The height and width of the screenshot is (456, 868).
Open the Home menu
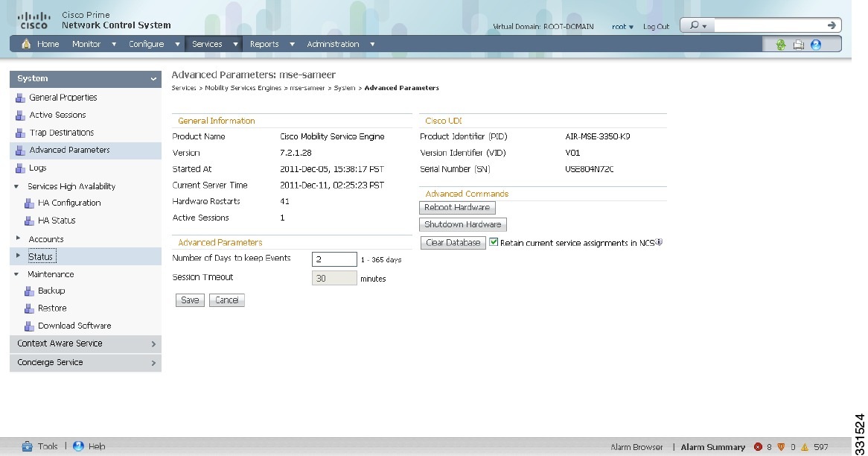48,44
